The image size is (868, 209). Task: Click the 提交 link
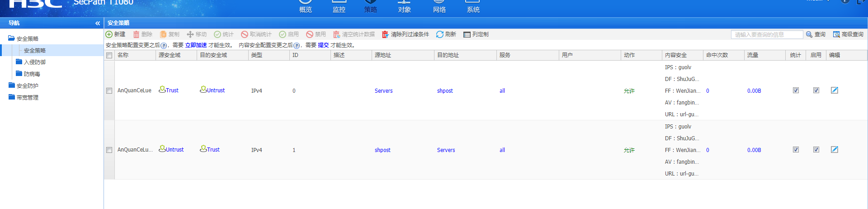pos(324,45)
